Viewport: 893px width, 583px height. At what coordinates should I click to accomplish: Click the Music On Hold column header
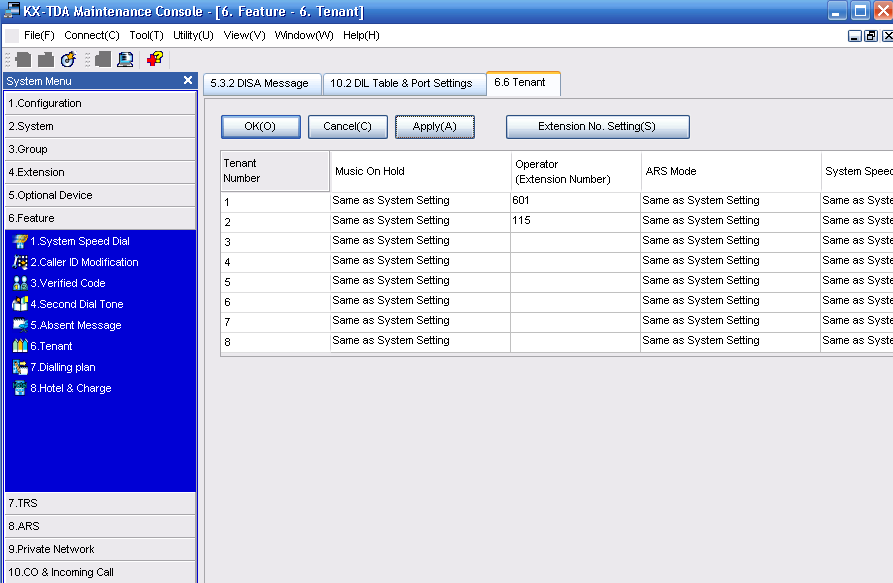pos(420,171)
